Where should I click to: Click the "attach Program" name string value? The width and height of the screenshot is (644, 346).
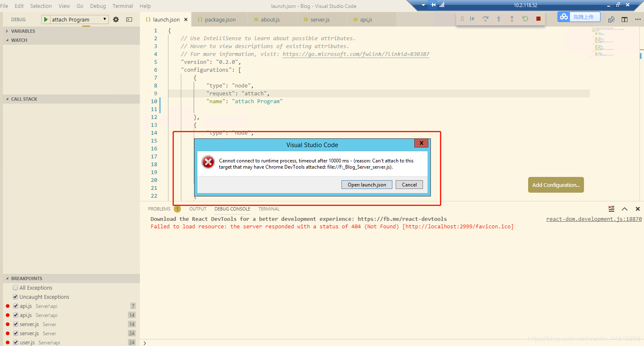[x=257, y=102]
